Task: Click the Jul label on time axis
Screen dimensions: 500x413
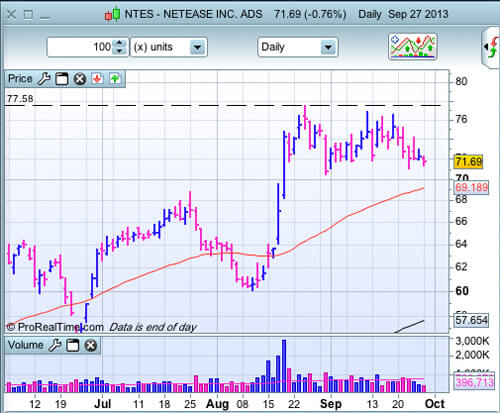Action: click(103, 404)
